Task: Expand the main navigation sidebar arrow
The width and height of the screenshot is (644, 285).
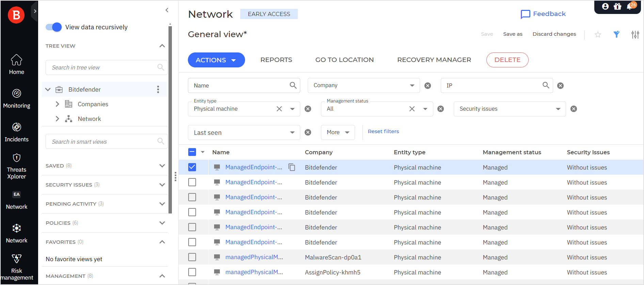Action: point(35,11)
